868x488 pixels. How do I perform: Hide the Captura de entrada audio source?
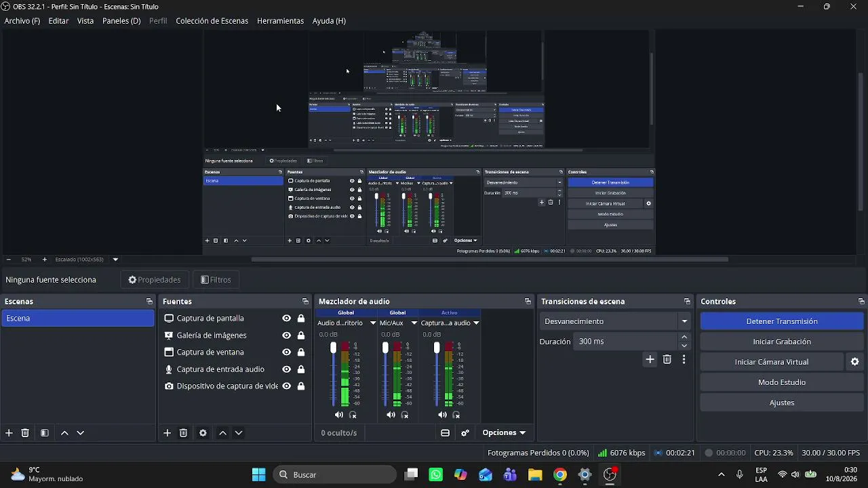[287, 369]
